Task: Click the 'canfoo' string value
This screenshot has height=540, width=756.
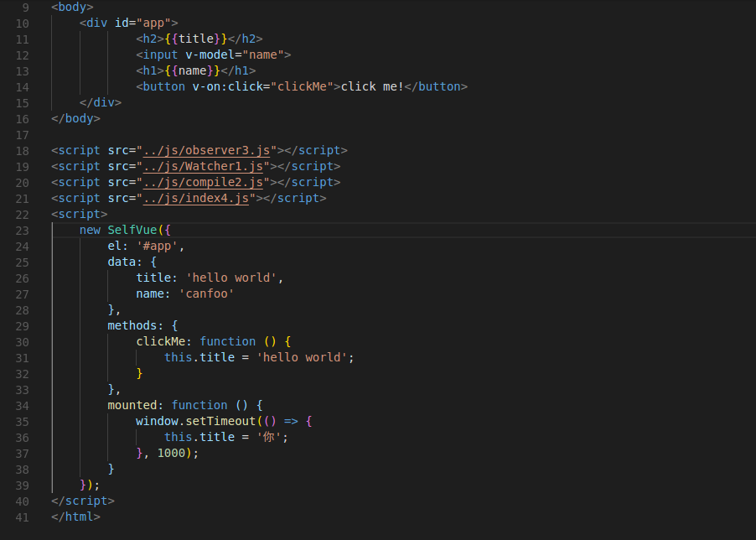Action: coord(206,293)
